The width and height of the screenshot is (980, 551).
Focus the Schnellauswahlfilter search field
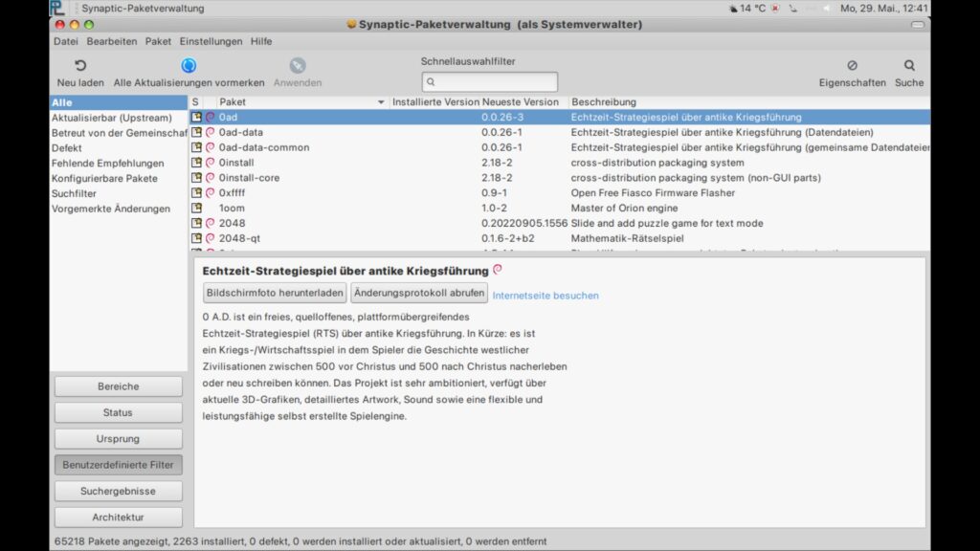489,82
